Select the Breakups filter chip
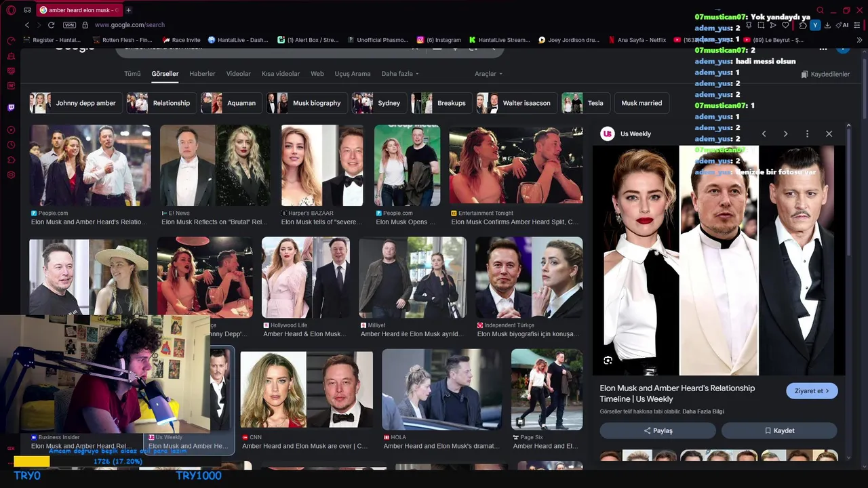 [x=441, y=103]
